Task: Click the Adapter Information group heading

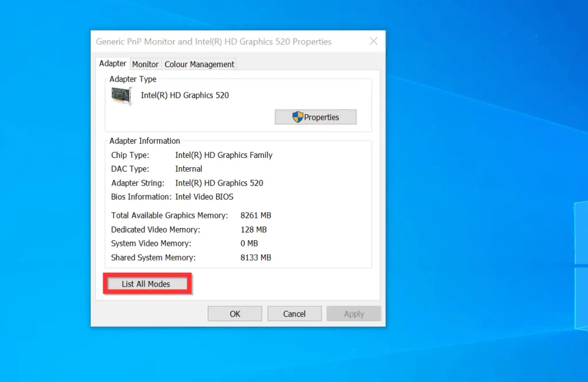Action: [x=144, y=140]
